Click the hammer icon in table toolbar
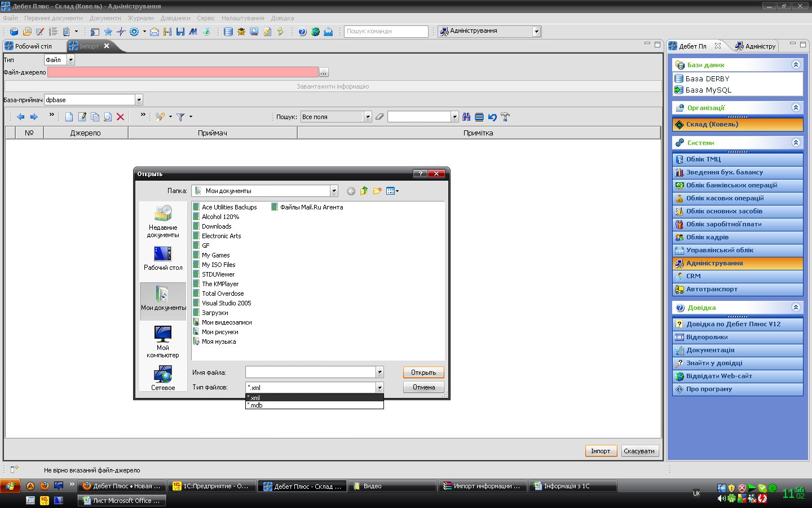This screenshot has height=508, width=812. tap(505, 117)
